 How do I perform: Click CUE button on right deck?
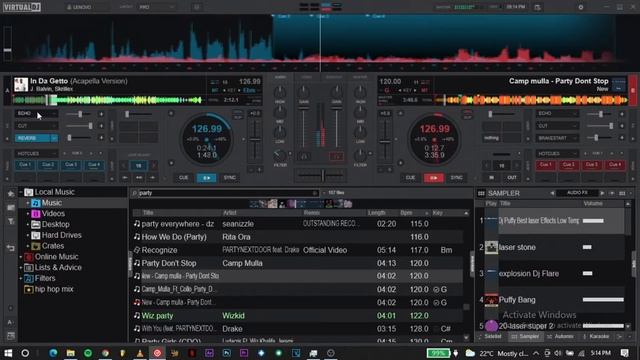click(x=410, y=178)
